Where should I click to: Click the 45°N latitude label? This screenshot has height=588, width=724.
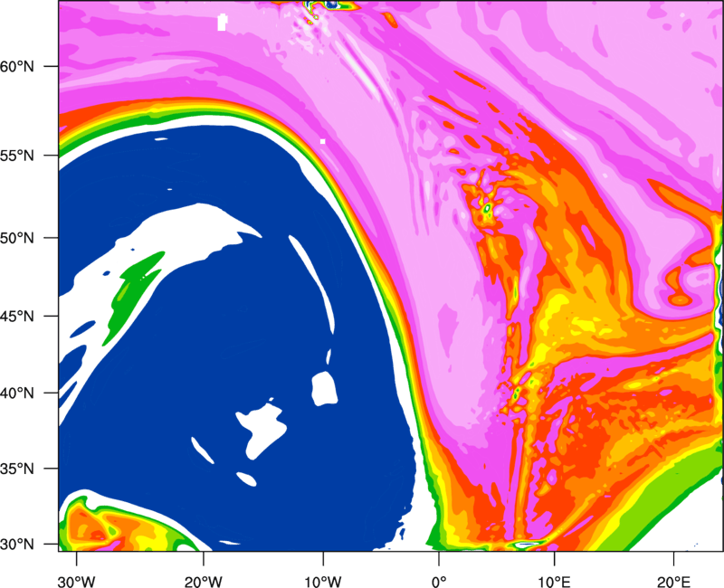tap(17, 317)
